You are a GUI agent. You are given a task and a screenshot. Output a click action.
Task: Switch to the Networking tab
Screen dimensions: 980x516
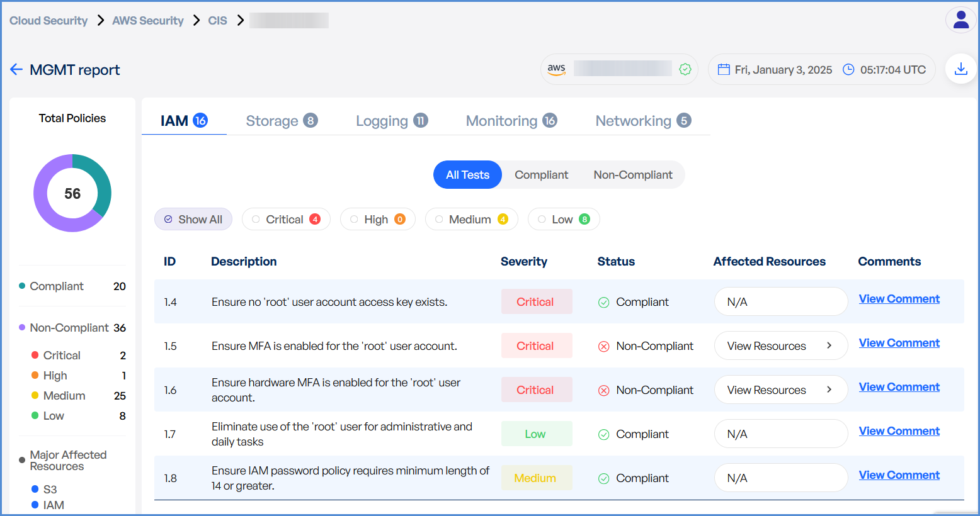(x=642, y=121)
